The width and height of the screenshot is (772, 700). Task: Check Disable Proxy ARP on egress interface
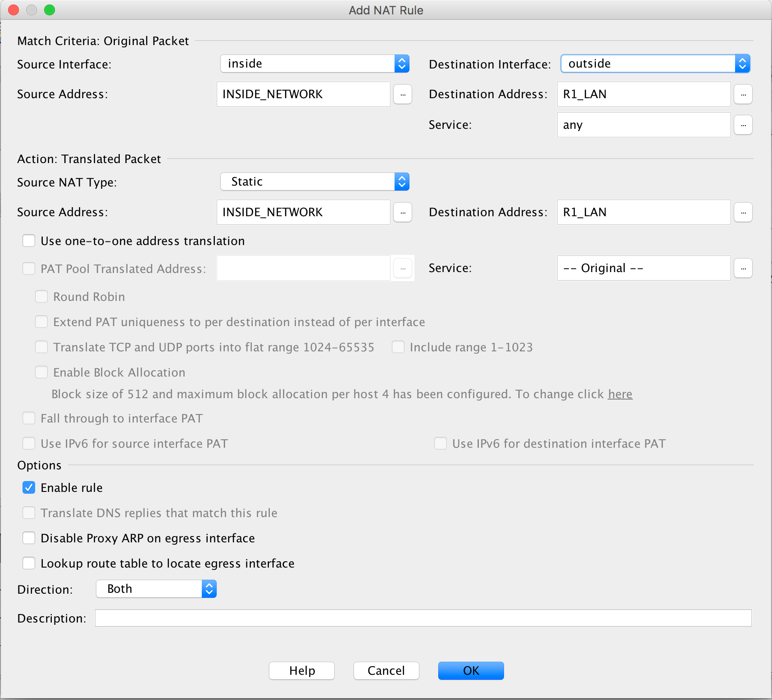[29, 538]
